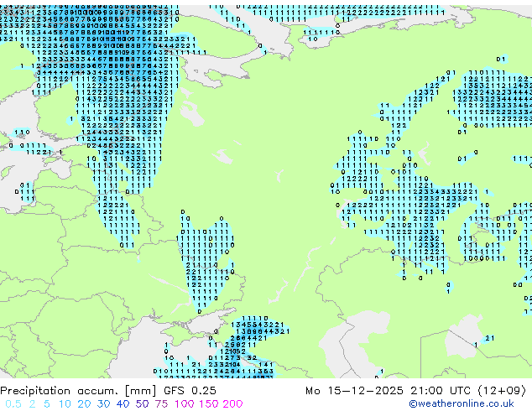Click the "Precipitation accum. [mm]" title text
532x411 pixels.
tap(78, 391)
